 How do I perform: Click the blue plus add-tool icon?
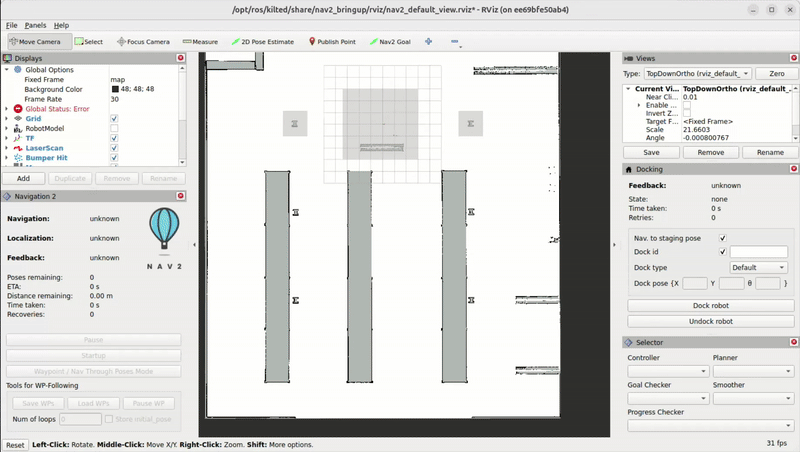pyautogui.click(x=429, y=42)
